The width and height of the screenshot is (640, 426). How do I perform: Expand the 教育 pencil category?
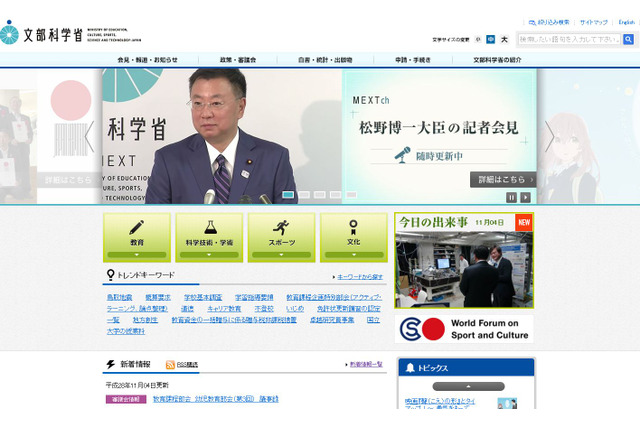click(137, 237)
